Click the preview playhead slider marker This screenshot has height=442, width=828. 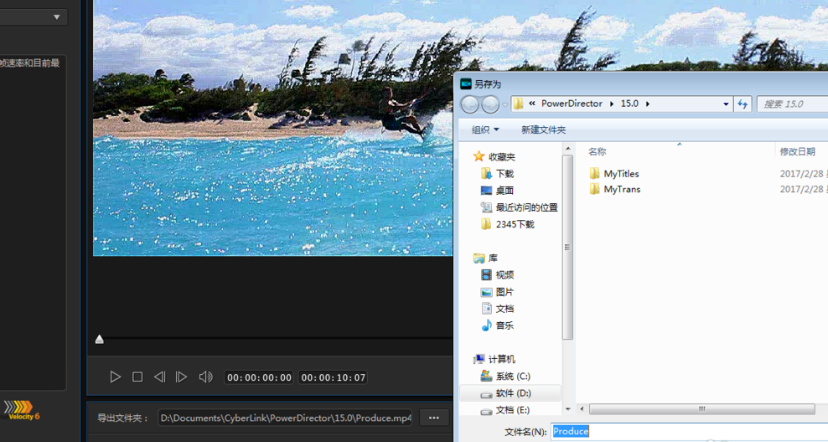point(99,340)
